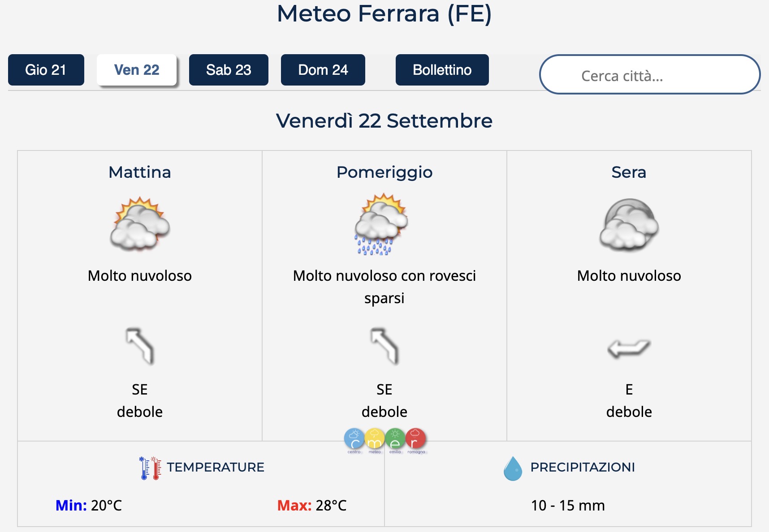Click the Meteo Ferrara (FE) heading
This screenshot has width=769, height=532.
point(384,13)
